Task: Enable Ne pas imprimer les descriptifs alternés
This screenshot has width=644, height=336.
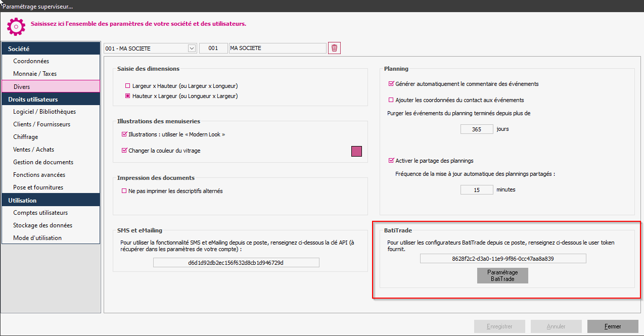Action: pyautogui.click(x=124, y=191)
